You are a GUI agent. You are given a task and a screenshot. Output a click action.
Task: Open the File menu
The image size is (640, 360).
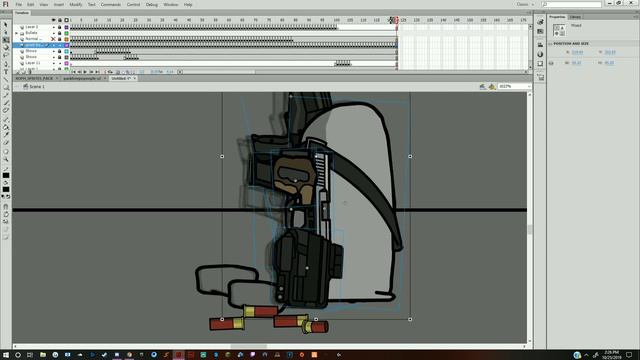coord(19,4)
